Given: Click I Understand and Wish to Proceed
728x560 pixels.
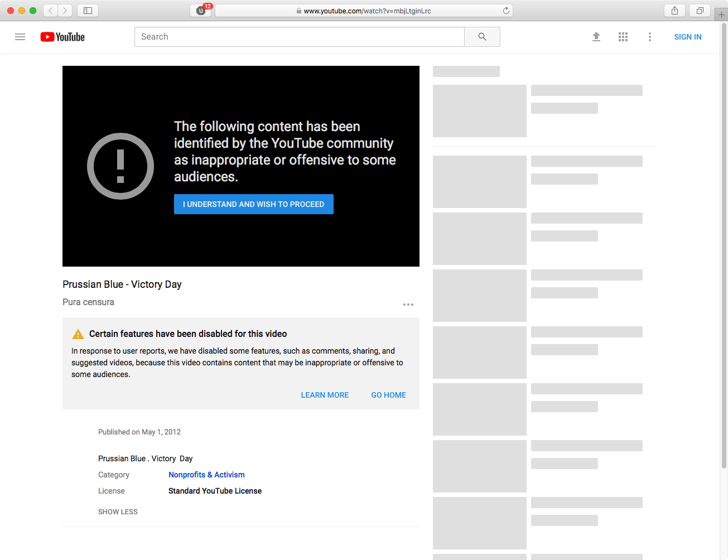Looking at the screenshot, I should [x=253, y=204].
